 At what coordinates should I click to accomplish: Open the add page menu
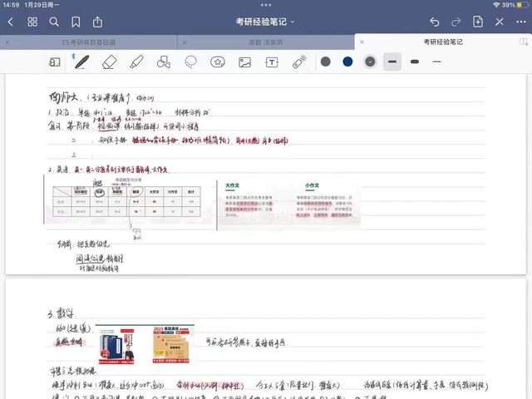[478, 21]
